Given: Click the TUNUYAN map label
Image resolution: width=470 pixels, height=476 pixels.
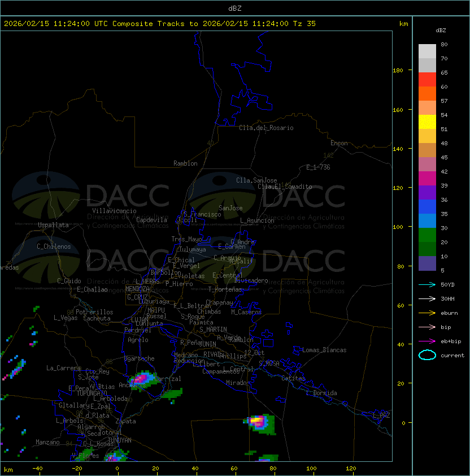Looking at the screenshot, I should (x=120, y=440).
